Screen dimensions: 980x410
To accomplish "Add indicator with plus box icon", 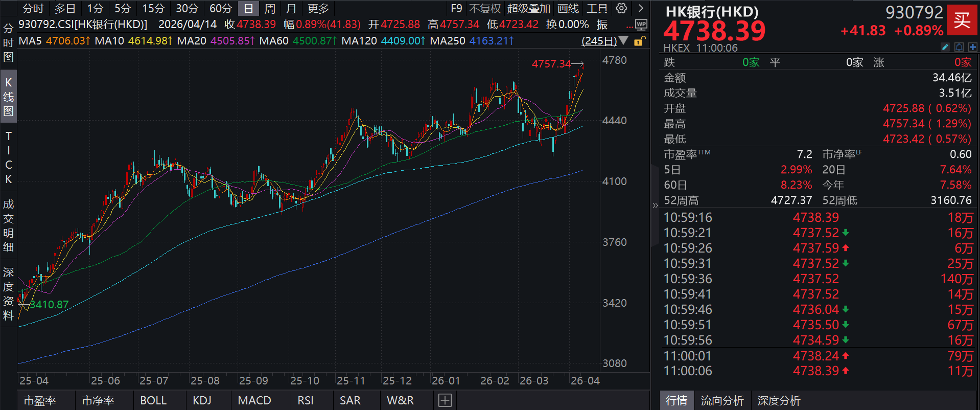I will pyautogui.click(x=445, y=400).
